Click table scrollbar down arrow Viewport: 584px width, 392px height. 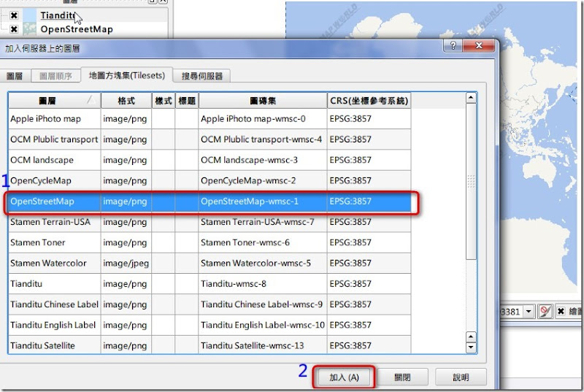[471, 347]
